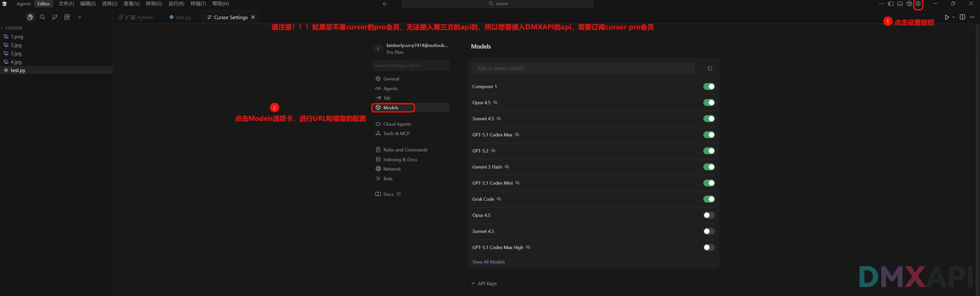The height and width of the screenshot is (296, 980).
Task: Click the split editor icon
Action: click(962, 17)
